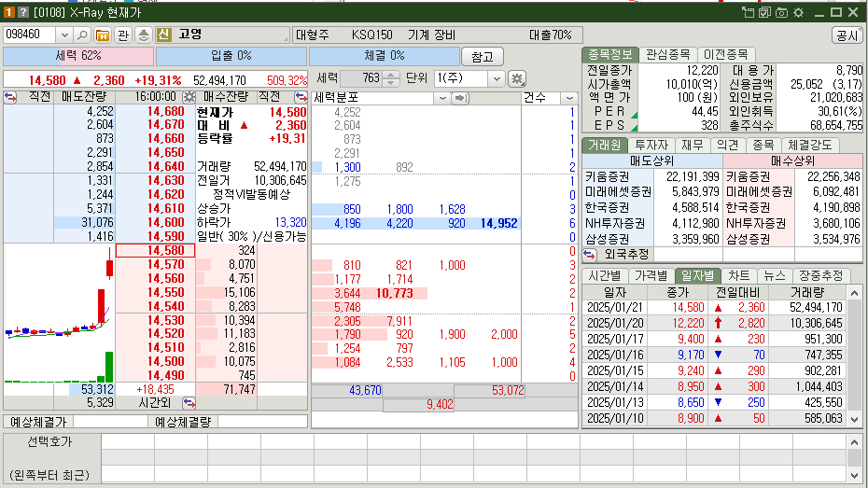Click the 세력 763 input field
This screenshot has height=488, width=868.
361,78
